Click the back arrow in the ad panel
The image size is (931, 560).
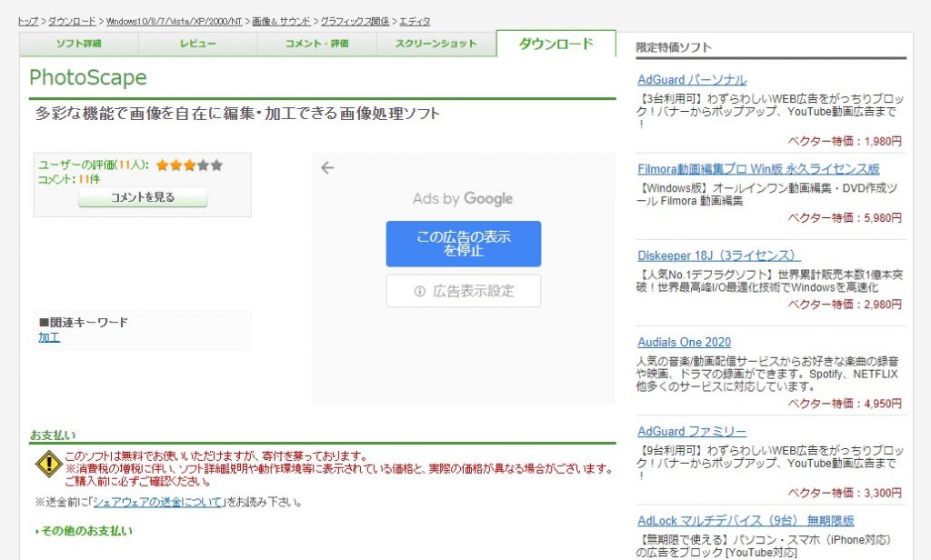pos(327,168)
